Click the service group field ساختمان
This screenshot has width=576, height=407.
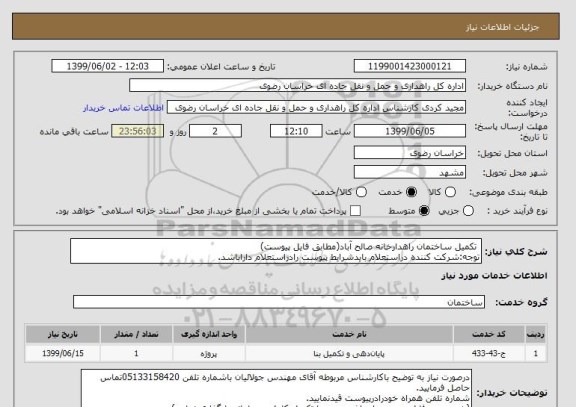coord(278,302)
